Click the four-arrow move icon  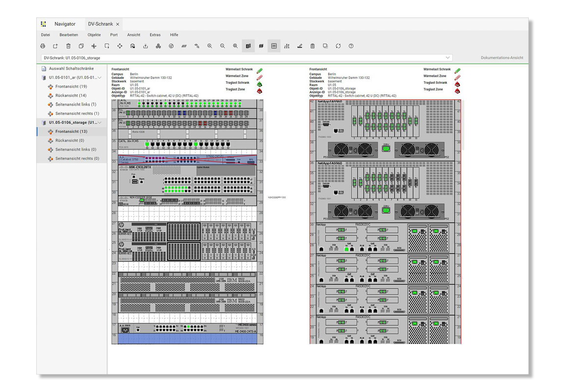120,46
